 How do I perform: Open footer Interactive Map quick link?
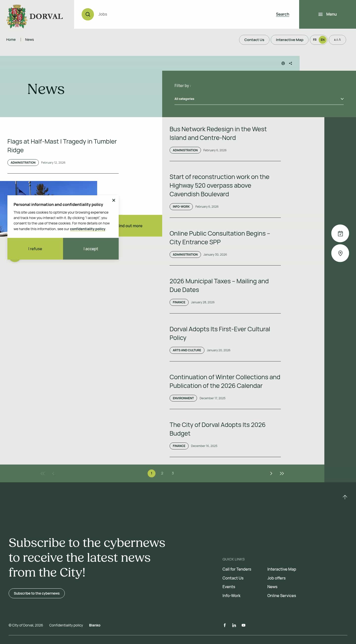click(x=282, y=569)
